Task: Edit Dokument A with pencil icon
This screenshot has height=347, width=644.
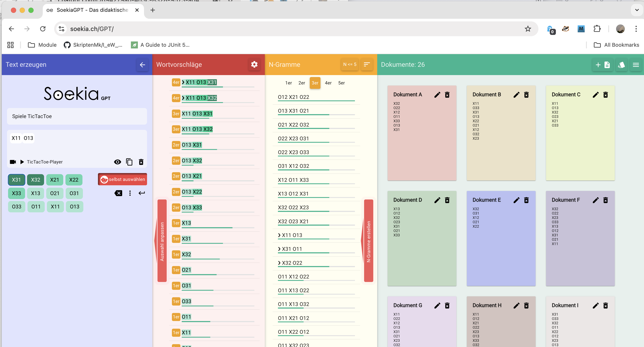Action: (437, 95)
